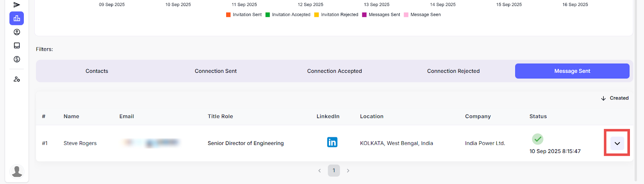Click the Invitation Rejected yellow legend swatch
This screenshot has height=184, width=644.
(317, 15)
